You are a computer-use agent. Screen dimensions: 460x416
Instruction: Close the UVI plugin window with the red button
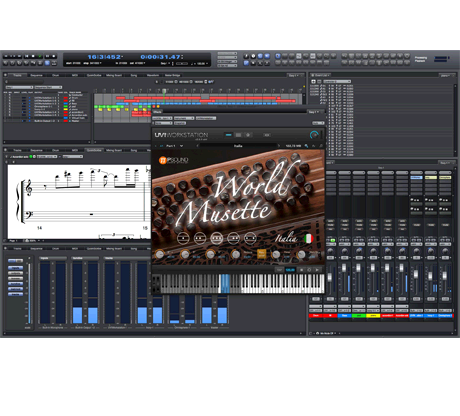pyautogui.click(x=154, y=107)
